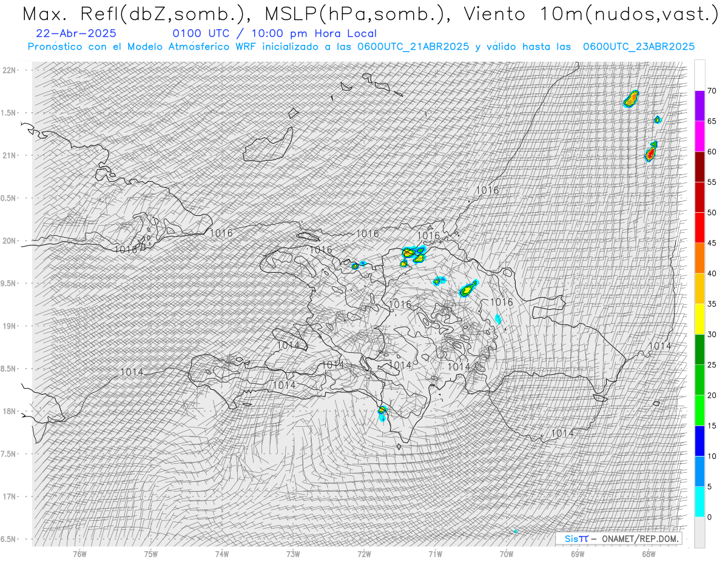Click the '55' value on the color scale
728x562 pixels.
pyautogui.click(x=712, y=182)
